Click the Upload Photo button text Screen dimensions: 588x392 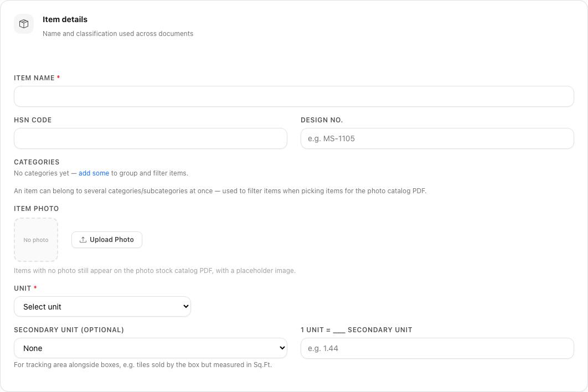point(111,240)
